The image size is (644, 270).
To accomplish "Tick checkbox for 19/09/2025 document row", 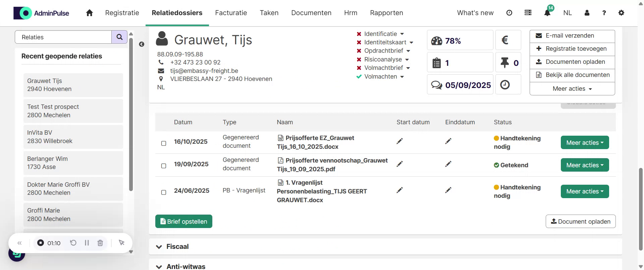I will point(164,166).
